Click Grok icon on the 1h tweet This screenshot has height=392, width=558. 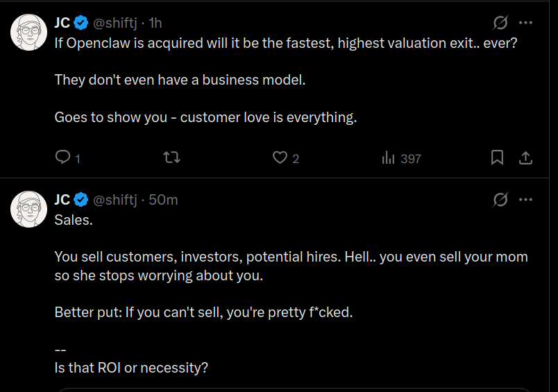click(x=500, y=23)
